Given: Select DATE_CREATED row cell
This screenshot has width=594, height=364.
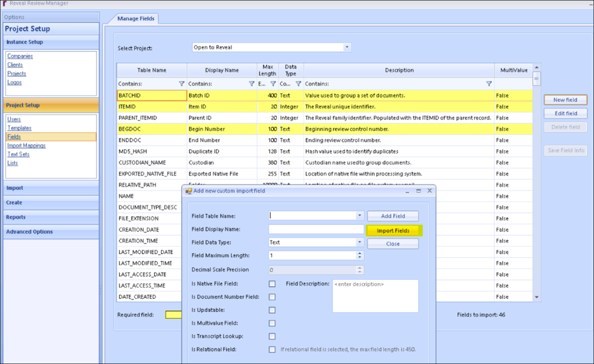Looking at the screenshot, I should (149, 297).
